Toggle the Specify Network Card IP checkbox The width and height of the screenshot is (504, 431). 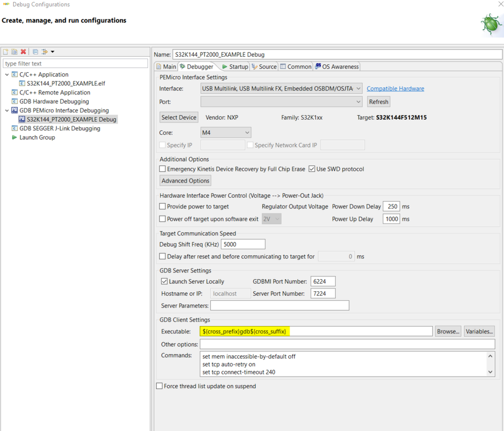coord(250,145)
